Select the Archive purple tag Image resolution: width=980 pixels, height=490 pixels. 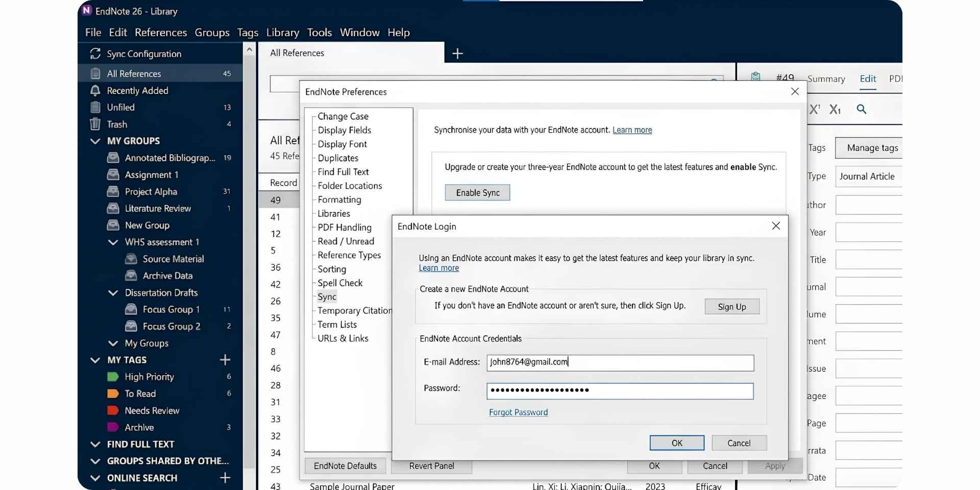point(113,427)
